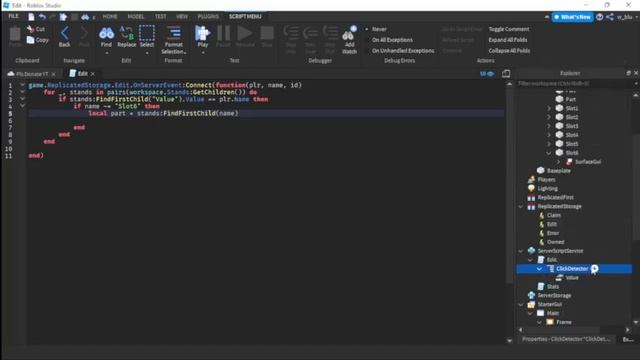Click code line 5 in editor
Image resolution: width=640 pixels, height=360 pixels.
pyautogui.click(x=265, y=113)
